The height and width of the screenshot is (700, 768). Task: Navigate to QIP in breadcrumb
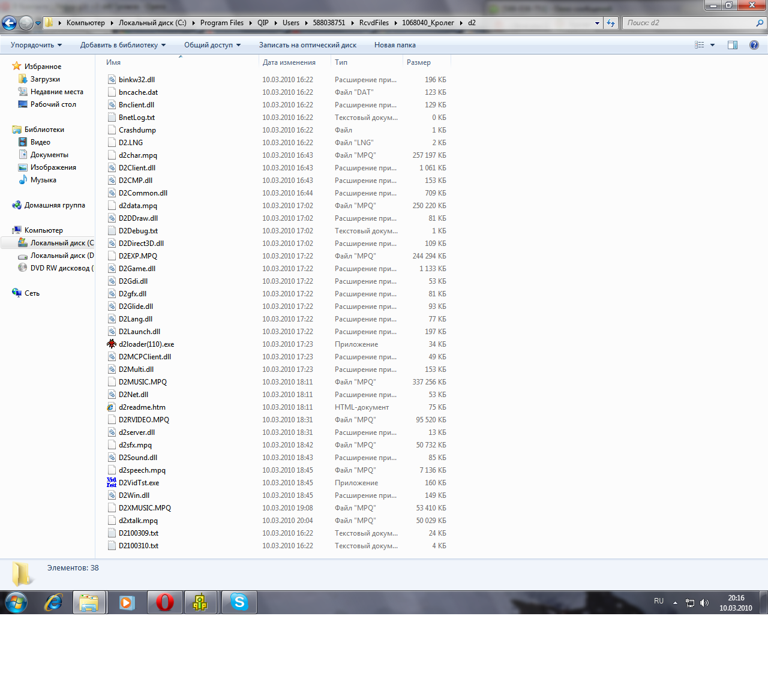pyautogui.click(x=263, y=23)
